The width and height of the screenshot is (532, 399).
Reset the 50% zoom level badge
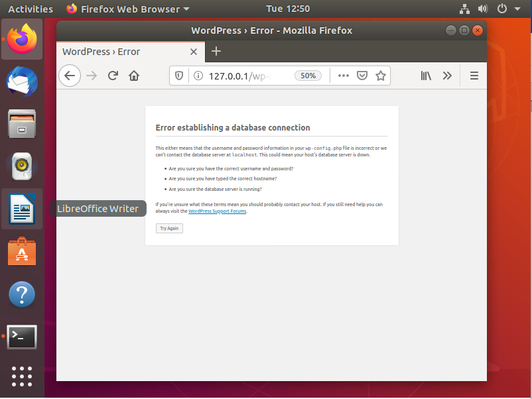(308, 76)
